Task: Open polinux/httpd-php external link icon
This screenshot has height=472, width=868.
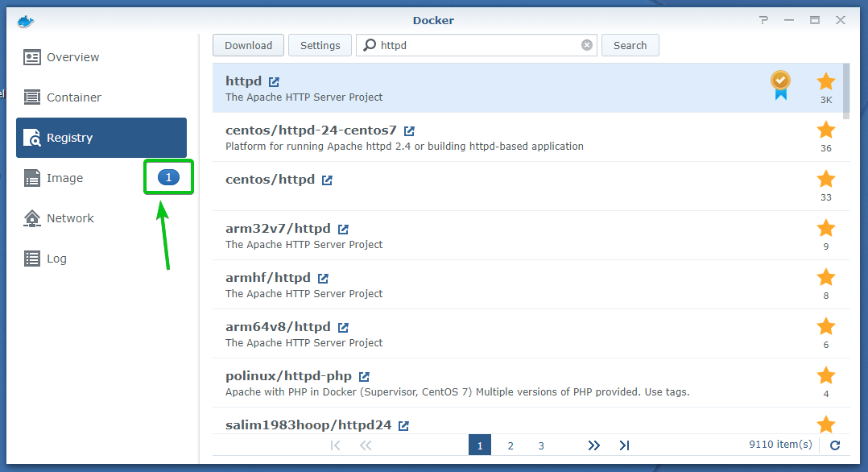Action: (x=364, y=376)
